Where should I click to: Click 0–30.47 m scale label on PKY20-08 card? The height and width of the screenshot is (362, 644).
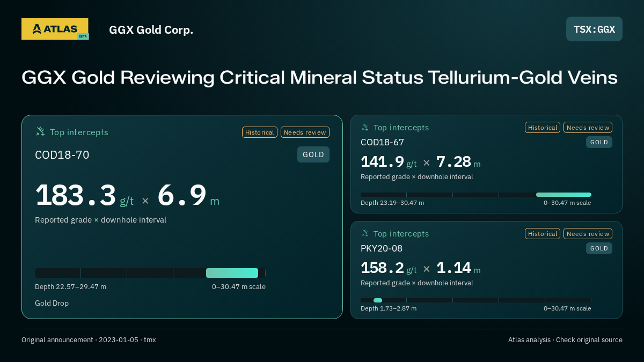click(x=567, y=308)
